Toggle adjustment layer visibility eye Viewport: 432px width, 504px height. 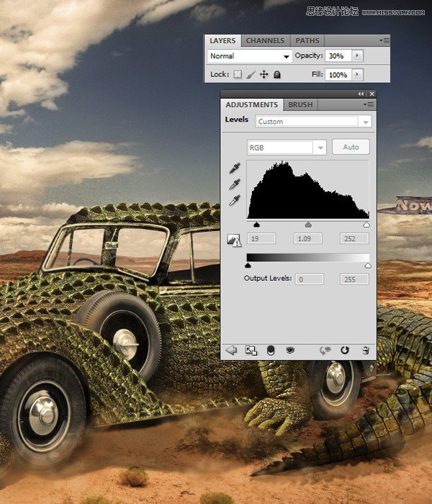[290, 350]
